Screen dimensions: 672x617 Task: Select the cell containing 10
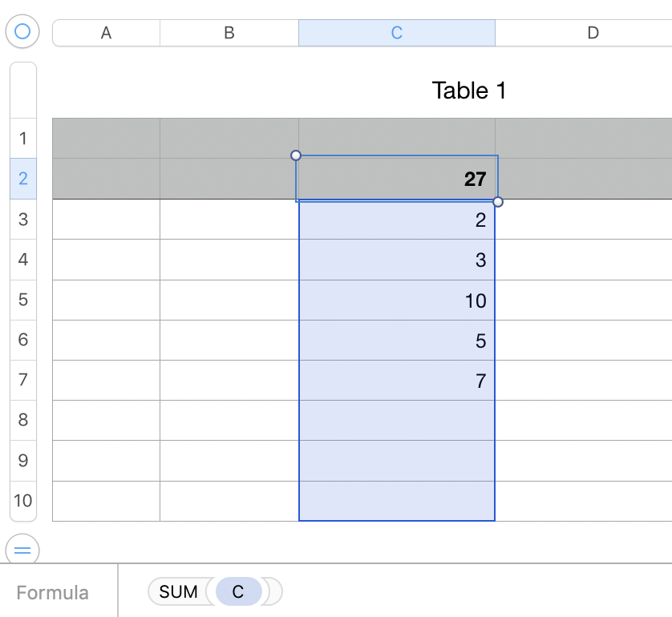tap(397, 300)
